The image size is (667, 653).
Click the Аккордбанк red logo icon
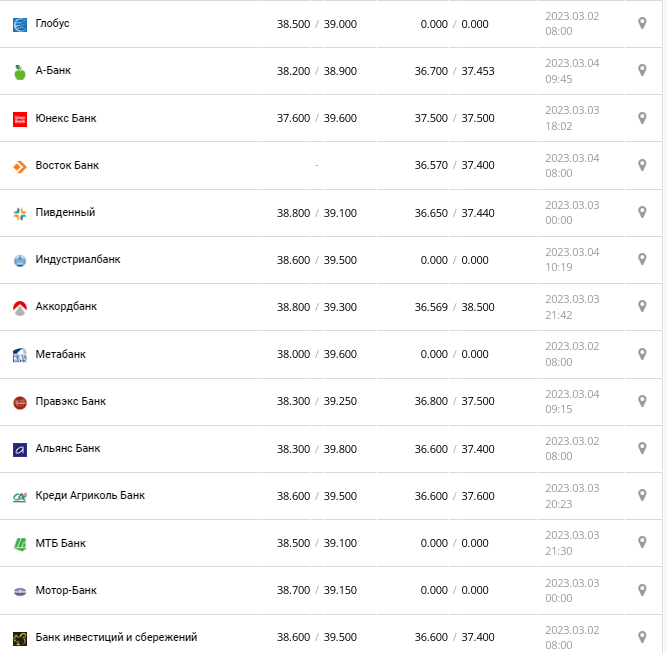(20, 308)
